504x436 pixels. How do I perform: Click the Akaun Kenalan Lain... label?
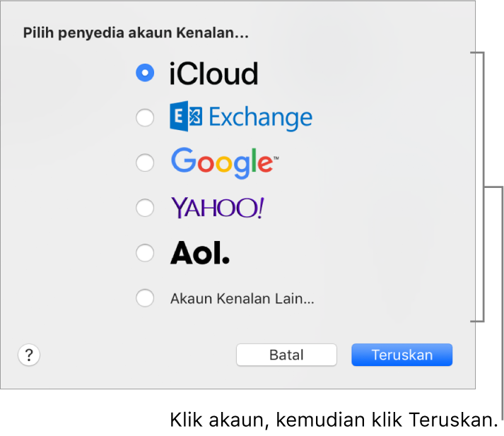[242, 298]
